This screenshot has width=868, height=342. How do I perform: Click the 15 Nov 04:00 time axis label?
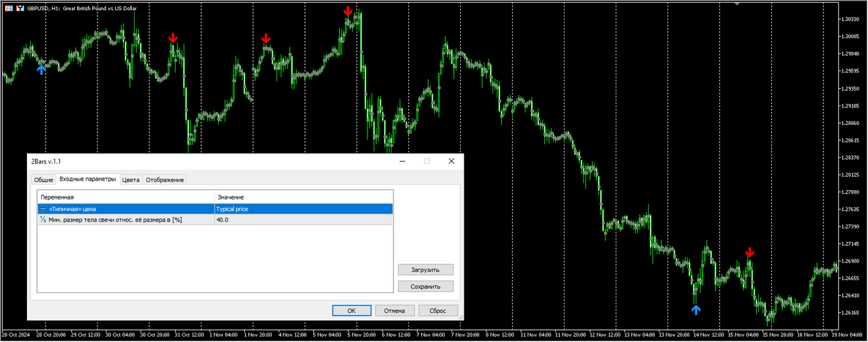click(744, 334)
